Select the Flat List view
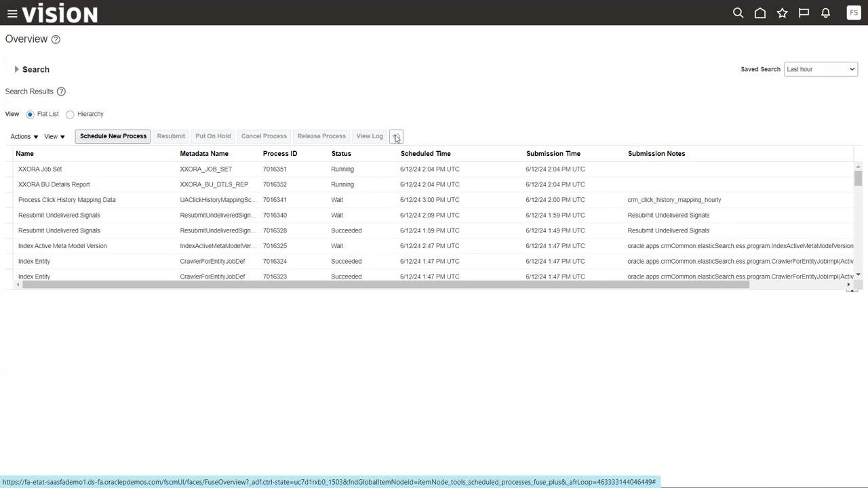The height and width of the screenshot is (488, 868). (x=30, y=115)
